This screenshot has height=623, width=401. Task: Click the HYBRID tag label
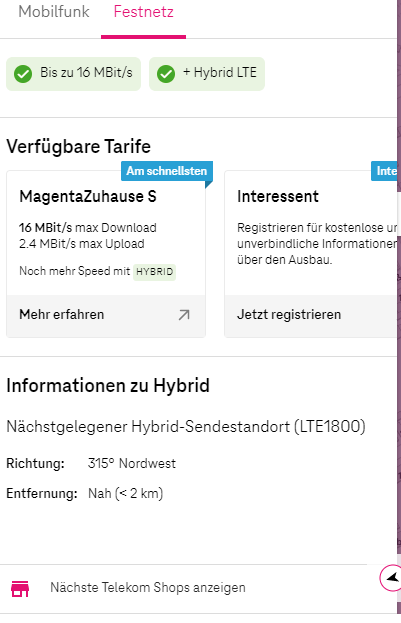click(155, 272)
